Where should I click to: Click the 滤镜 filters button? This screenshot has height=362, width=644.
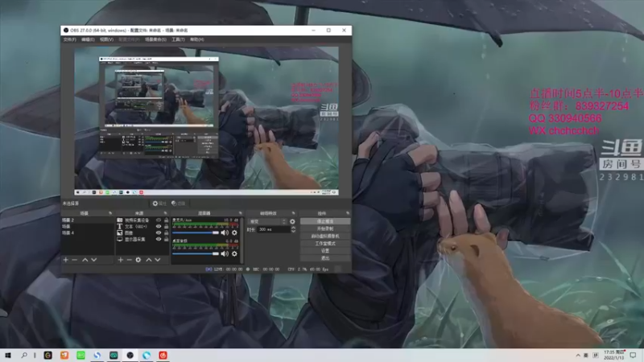[x=178, y=204]
